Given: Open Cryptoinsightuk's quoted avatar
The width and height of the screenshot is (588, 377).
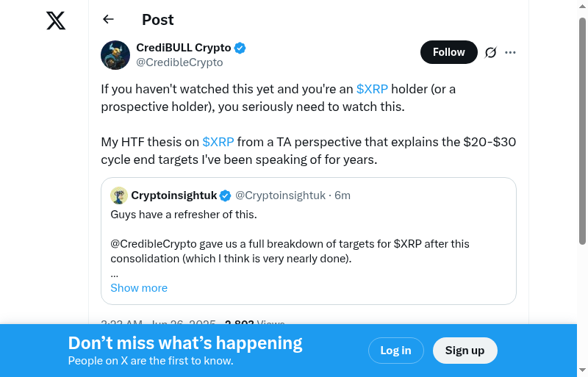Looking at the screenshot, I should click(119, 195).
